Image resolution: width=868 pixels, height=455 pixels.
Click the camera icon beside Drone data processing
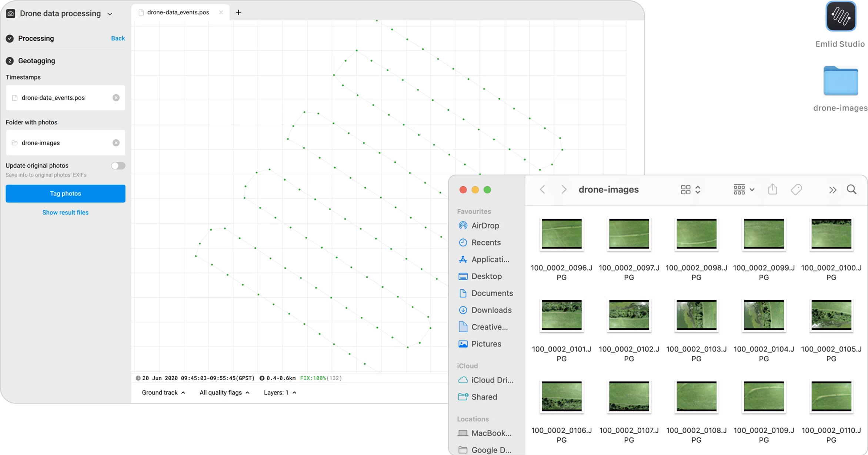10,13
